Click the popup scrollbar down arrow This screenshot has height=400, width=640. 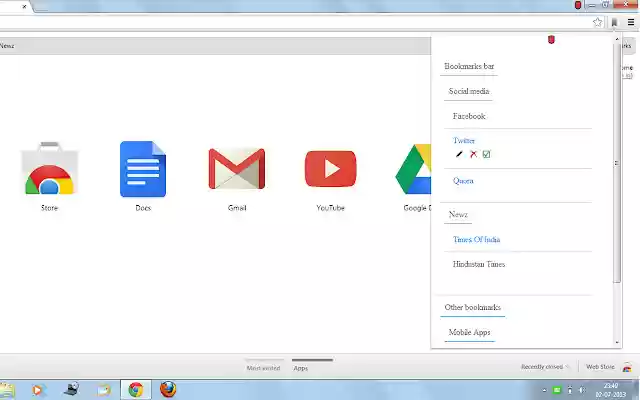coord(617,342)
